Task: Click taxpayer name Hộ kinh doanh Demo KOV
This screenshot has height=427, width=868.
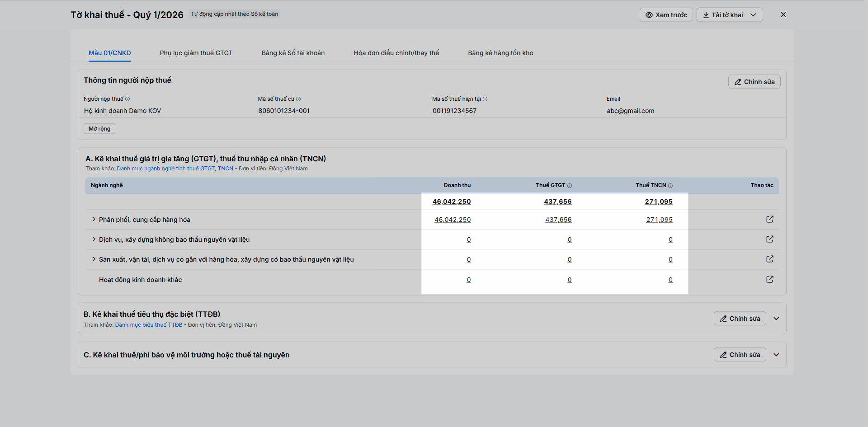Action: pos(123,111)
